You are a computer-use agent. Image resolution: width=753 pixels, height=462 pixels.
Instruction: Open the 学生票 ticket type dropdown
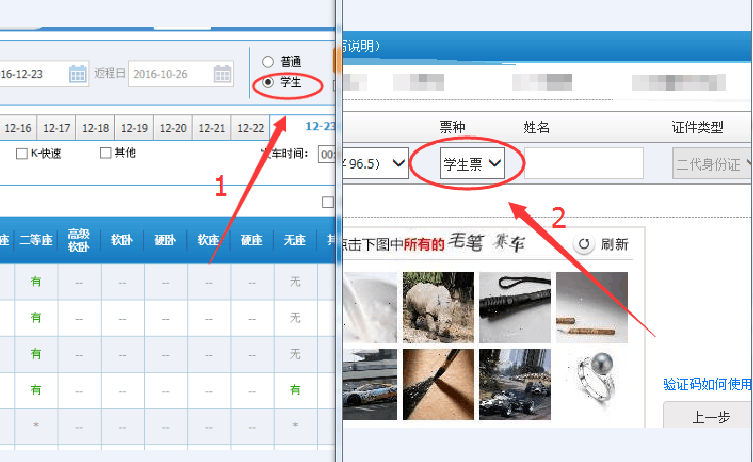[x=472, y=164]
